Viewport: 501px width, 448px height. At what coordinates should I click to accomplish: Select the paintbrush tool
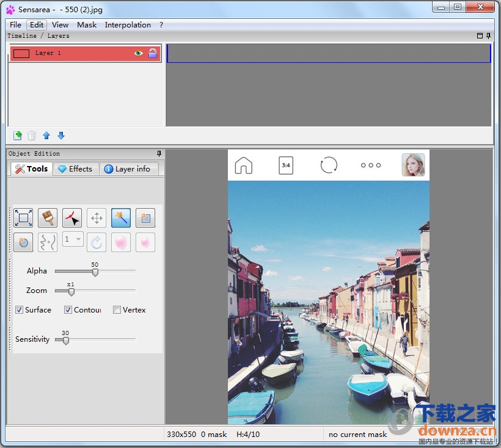pyautogui.click(x=48, y=218)
